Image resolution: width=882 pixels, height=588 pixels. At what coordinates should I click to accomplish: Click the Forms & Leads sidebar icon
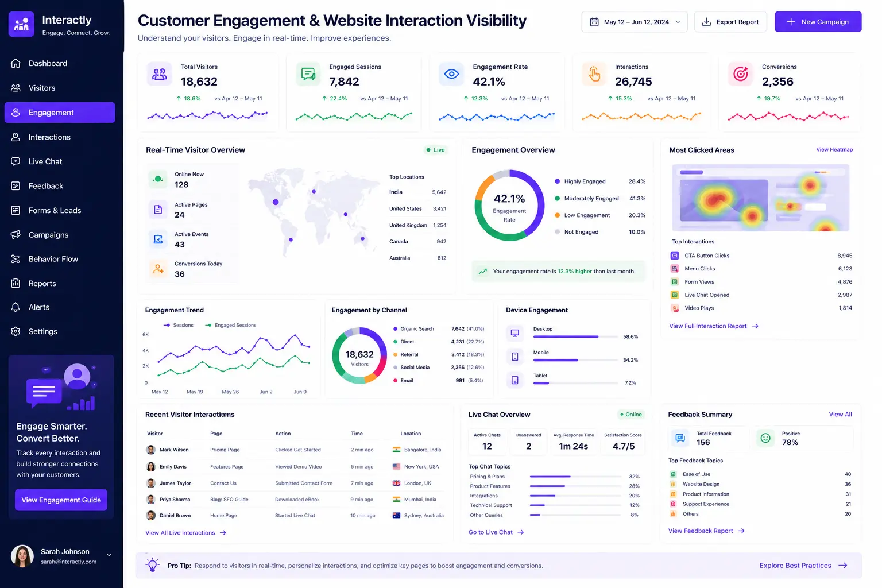16,210
